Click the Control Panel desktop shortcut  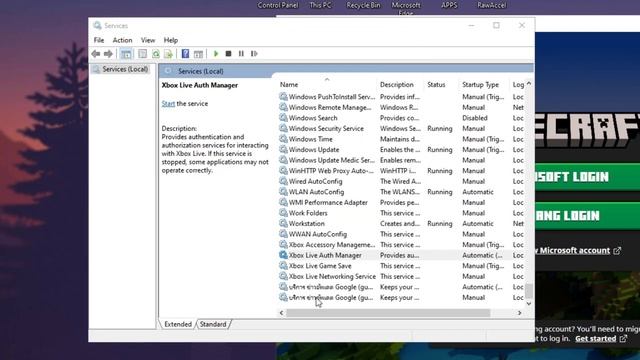[x=278, y=5]
